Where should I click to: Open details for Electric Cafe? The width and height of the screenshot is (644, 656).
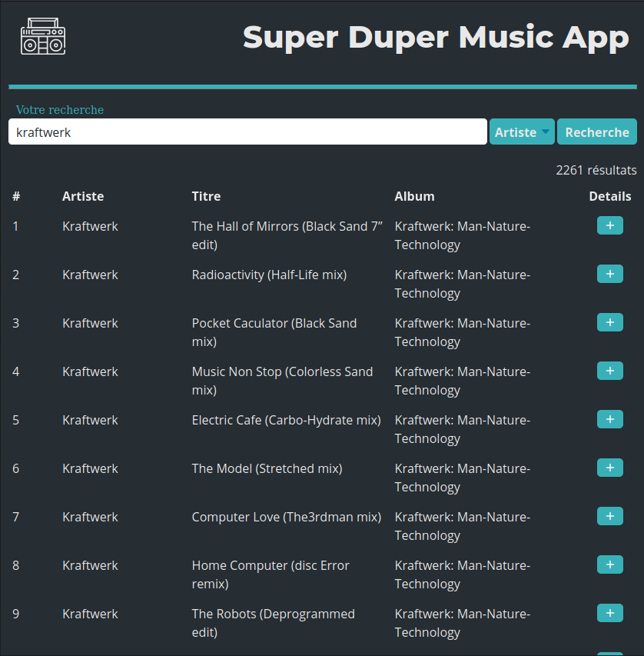click(x=609, y=419)
